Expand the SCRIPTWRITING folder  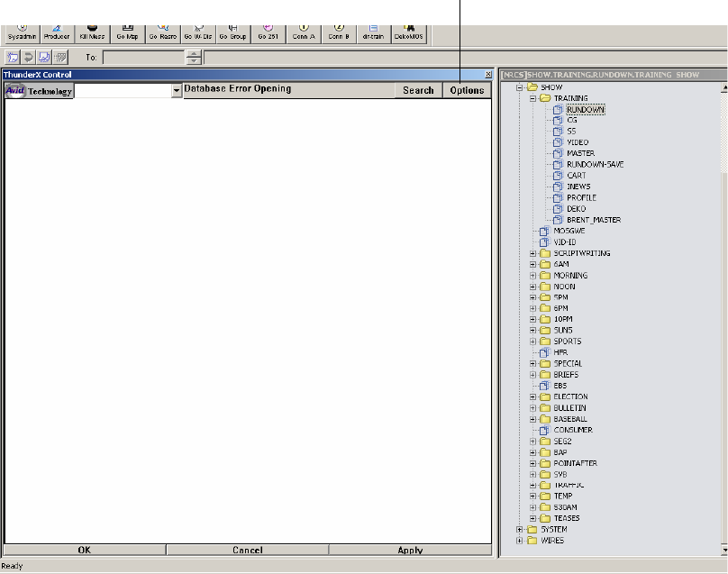[x=532, y=253]
